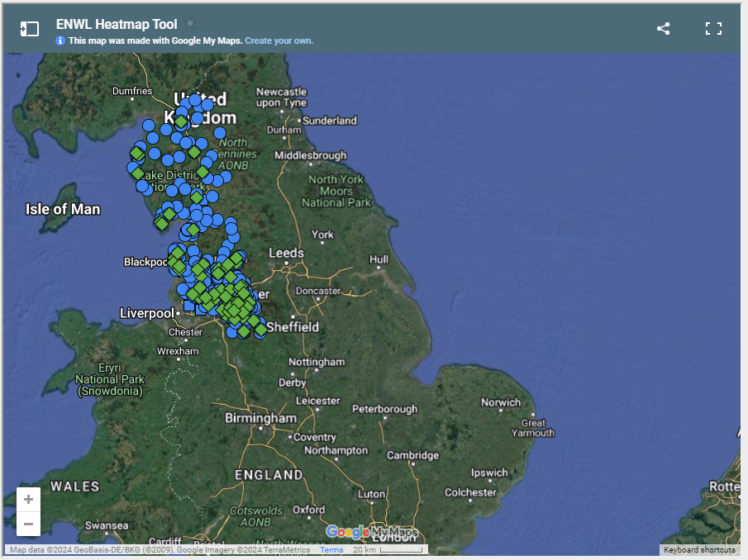Zoom out using the minus button
This screenshot has height=560, width=748.
(x=29, y=524)
